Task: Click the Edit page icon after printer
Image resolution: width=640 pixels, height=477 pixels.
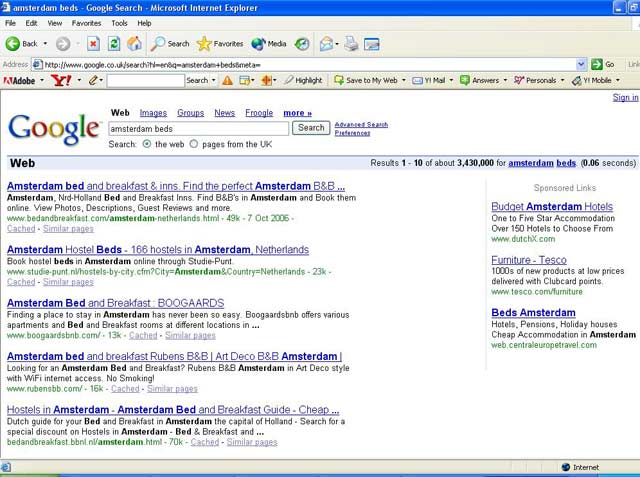Action: click(372, 44)
